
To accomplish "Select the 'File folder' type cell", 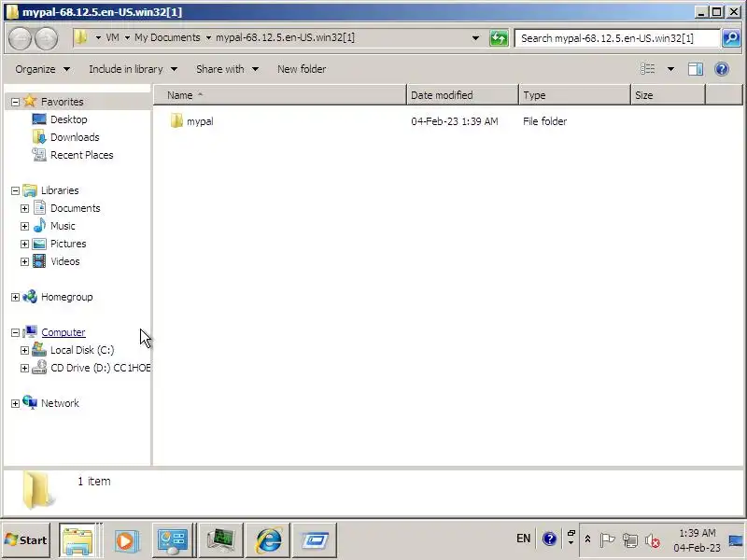I will pyautogui.click(x=545, y=121).
